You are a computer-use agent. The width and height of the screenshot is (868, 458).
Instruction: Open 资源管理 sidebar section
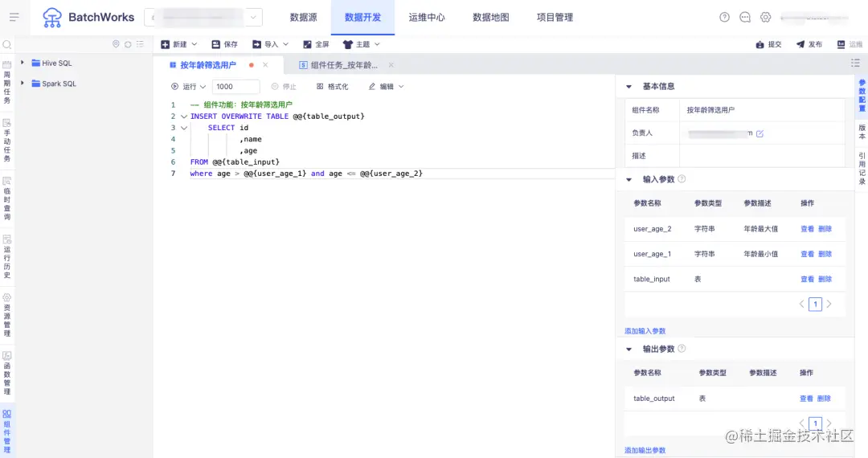pos(7,315)
